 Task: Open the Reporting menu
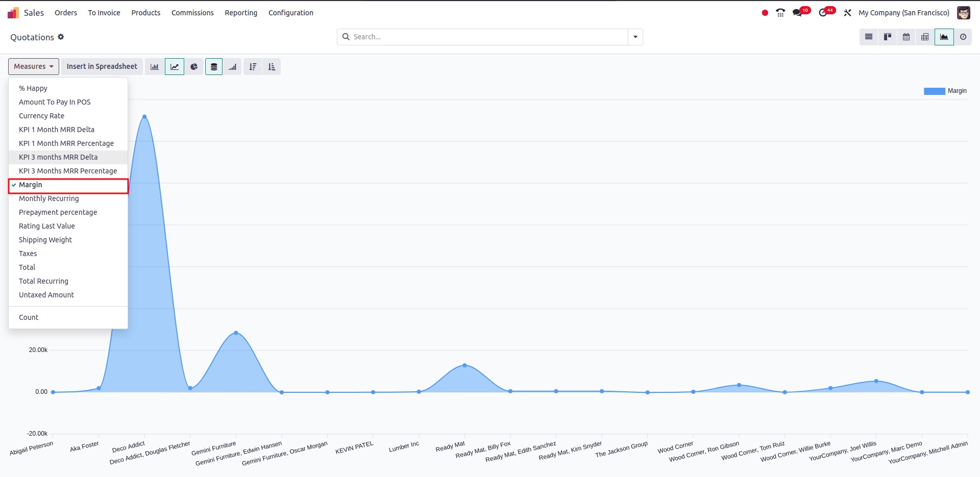pos(241,13)
